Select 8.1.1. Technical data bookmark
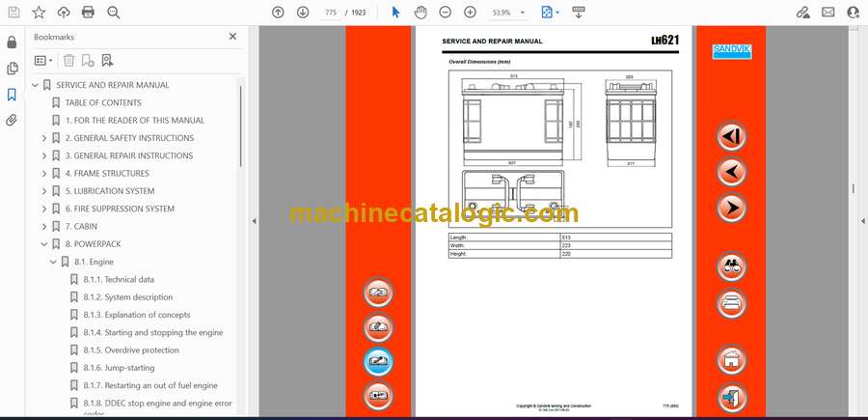 [x=119, y=279]
